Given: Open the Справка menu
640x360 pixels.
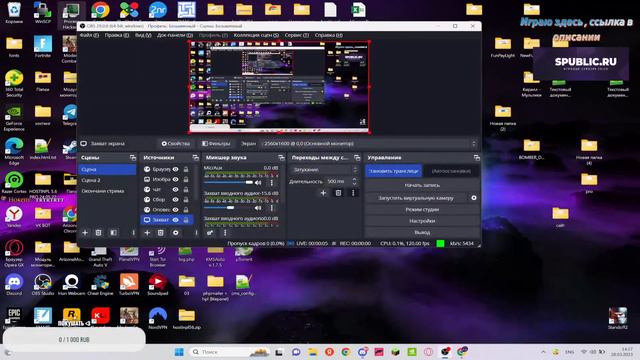Looking at the screenshot, I should click(x=329, y=35).
